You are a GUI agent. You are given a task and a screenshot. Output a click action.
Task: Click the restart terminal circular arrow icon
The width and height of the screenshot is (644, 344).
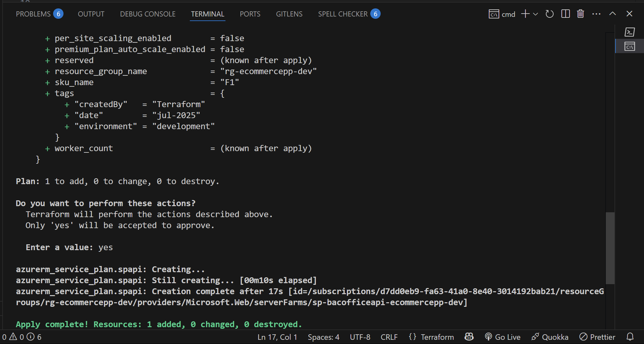[x=549, y=14]
